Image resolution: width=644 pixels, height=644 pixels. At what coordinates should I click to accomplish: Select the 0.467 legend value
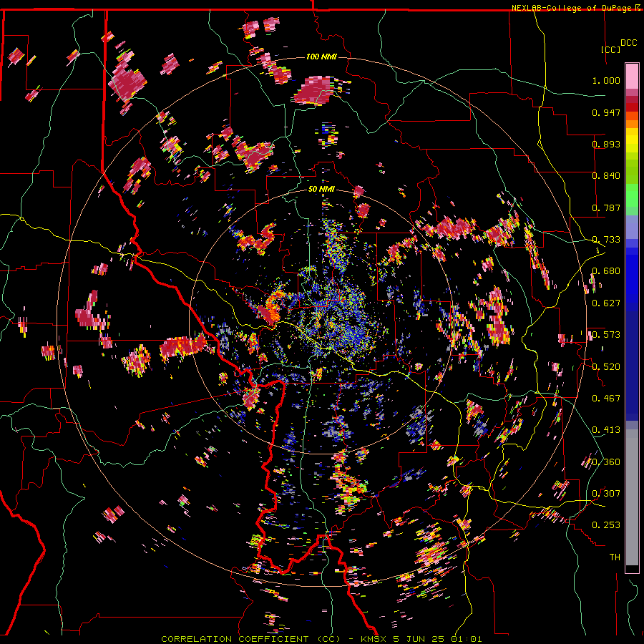[606, 399]
